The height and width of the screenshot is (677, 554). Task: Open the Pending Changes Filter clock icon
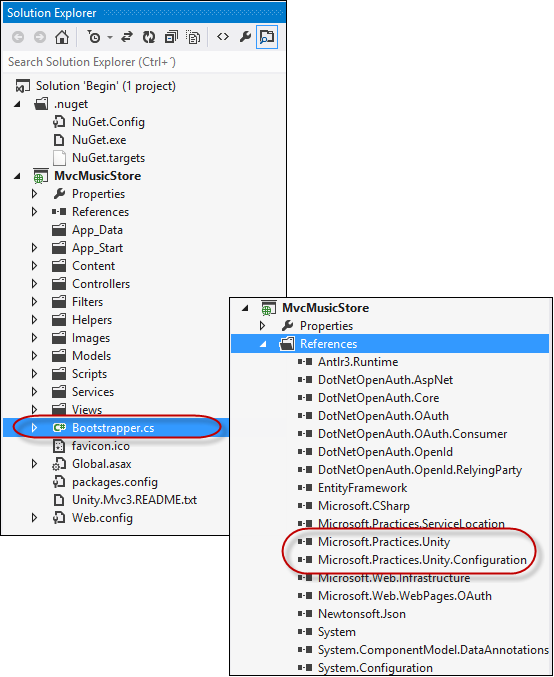click(94, 38)
